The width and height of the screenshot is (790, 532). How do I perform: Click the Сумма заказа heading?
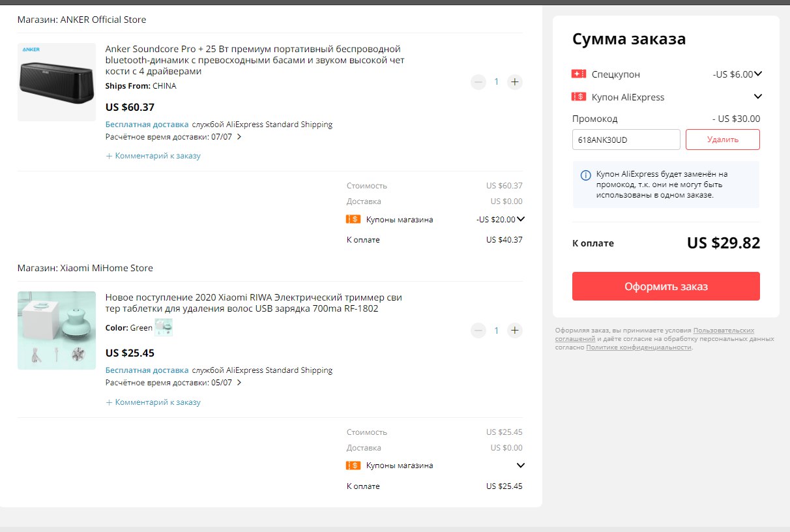629,39
